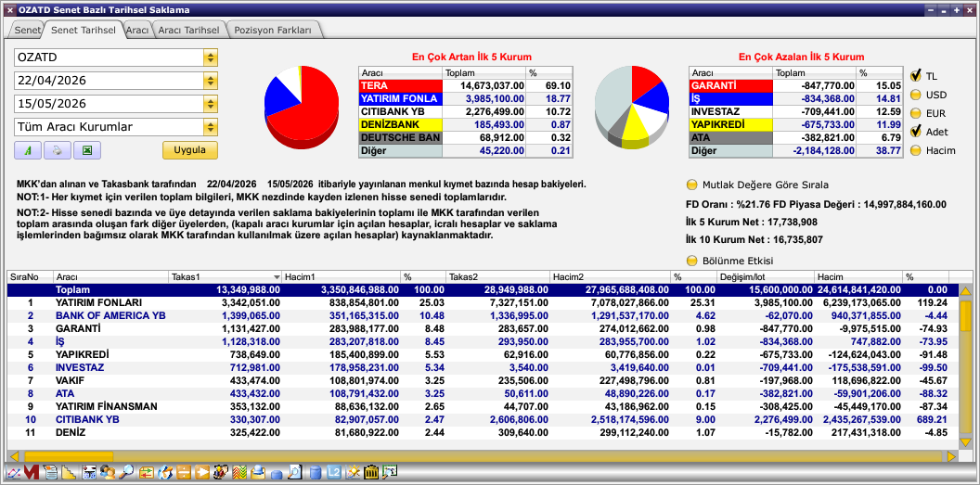Open the calculator-like icon in bottom toolbar
980x485 pixels.
tap(89, 473)
